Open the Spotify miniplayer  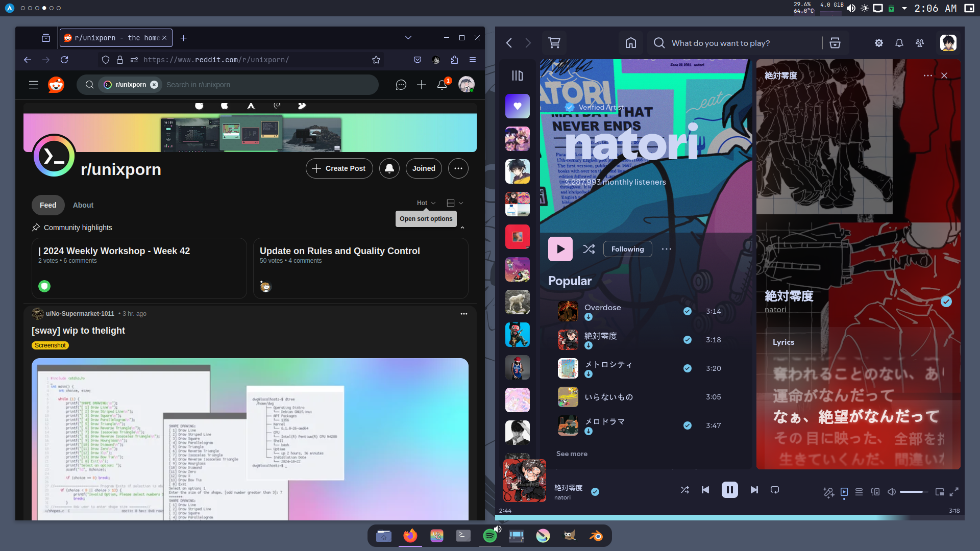point(940,492)
